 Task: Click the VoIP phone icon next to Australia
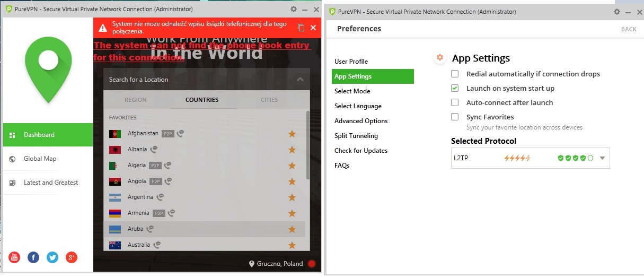(157, 245)
